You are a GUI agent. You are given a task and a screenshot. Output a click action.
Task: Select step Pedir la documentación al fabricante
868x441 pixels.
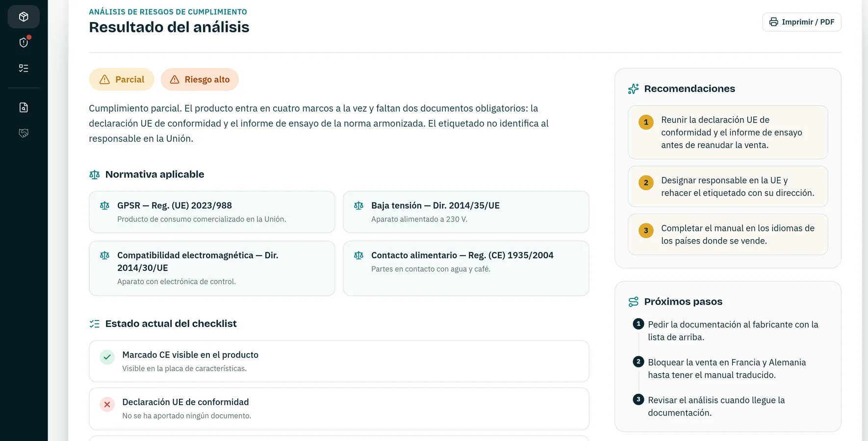(x=728, y=331)
